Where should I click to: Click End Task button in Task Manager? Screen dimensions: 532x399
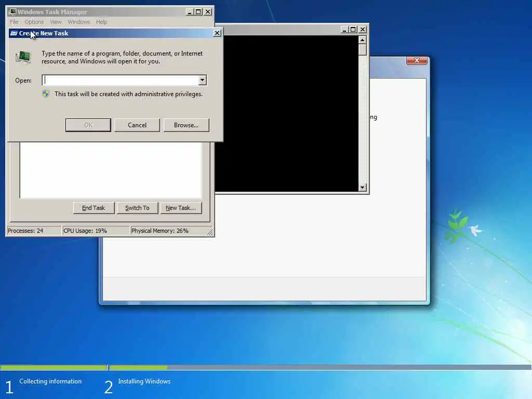pos(94,208)
